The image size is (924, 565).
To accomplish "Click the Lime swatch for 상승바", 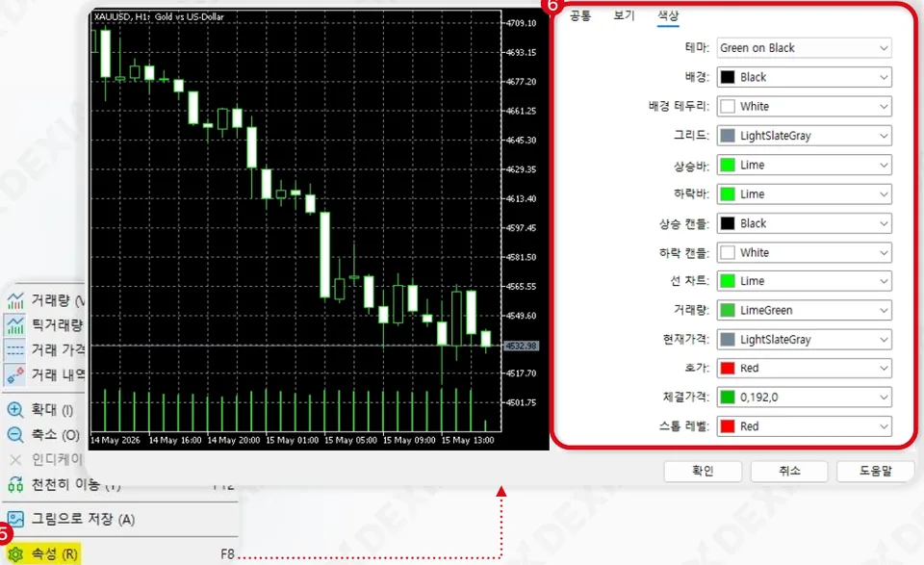I will point(728,165).
